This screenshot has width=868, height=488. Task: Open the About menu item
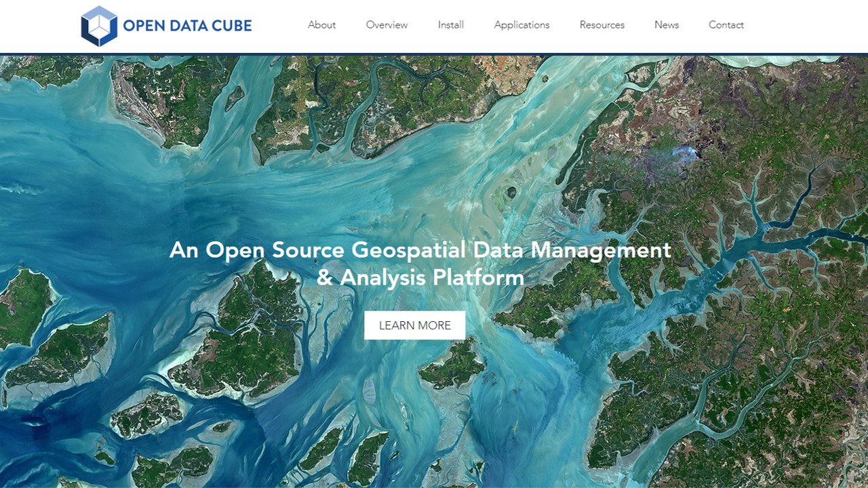click(x=321, y=25)
